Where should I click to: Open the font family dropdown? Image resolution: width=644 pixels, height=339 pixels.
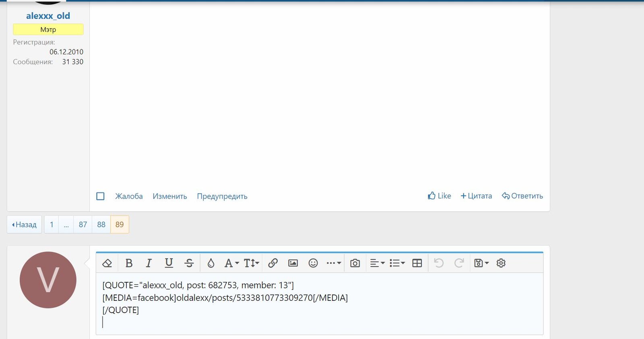(231, 263)
